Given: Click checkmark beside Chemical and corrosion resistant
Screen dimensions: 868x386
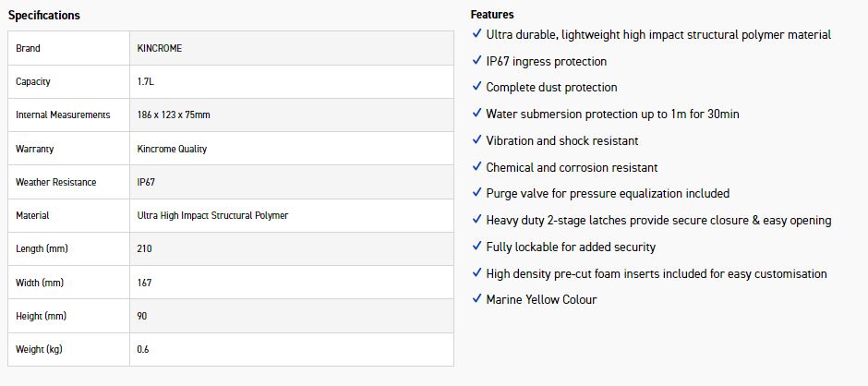Looking at the screenshot, I should [x=477, y=167].
